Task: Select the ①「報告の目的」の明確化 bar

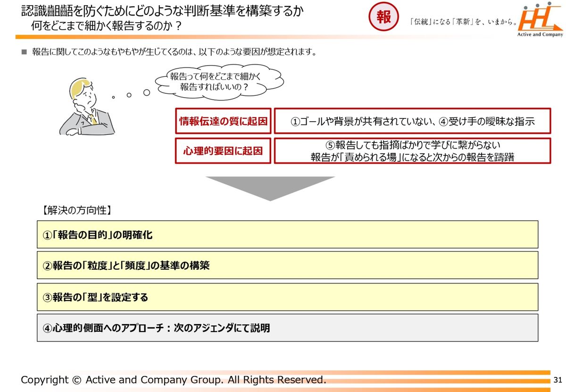Action: pos(287,234)
